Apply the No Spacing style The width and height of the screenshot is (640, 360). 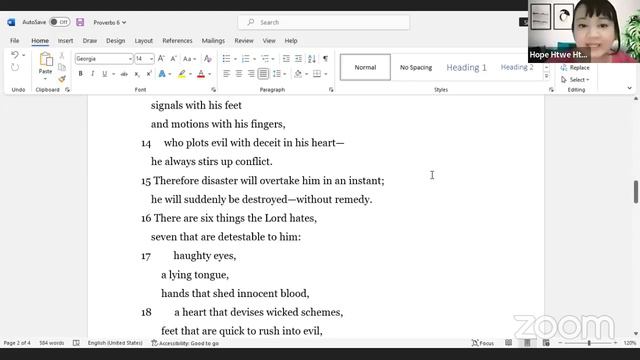click(416, 67)
